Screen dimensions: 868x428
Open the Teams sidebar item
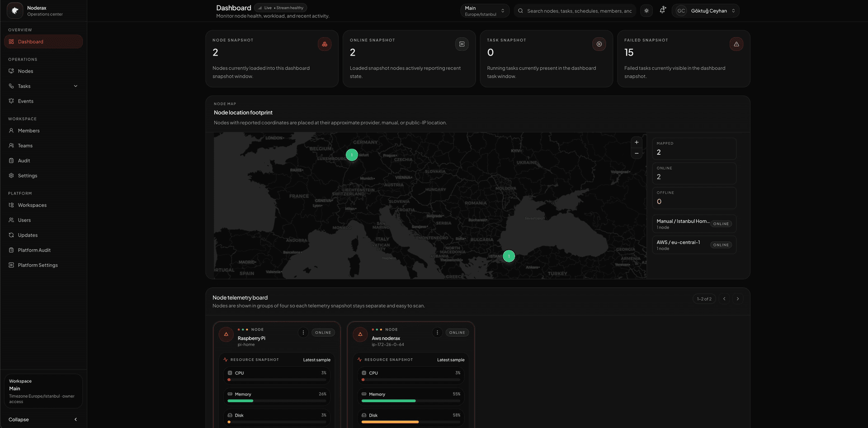pyautogui.click(x=43, y=146)
